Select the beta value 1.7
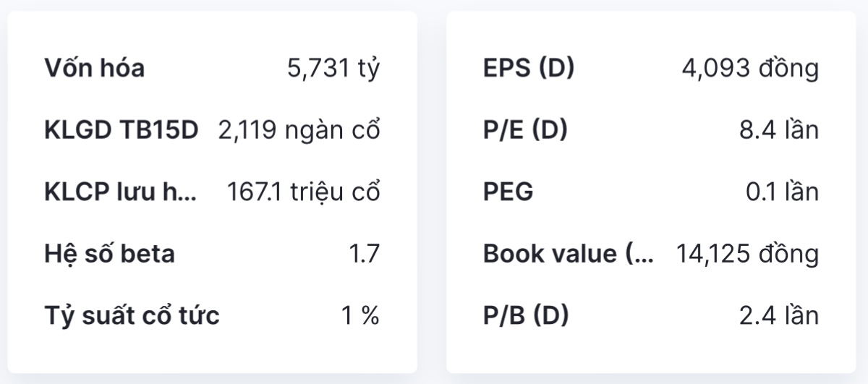Image resolution: width=868 pixels, height=384 pixels. 364,255
